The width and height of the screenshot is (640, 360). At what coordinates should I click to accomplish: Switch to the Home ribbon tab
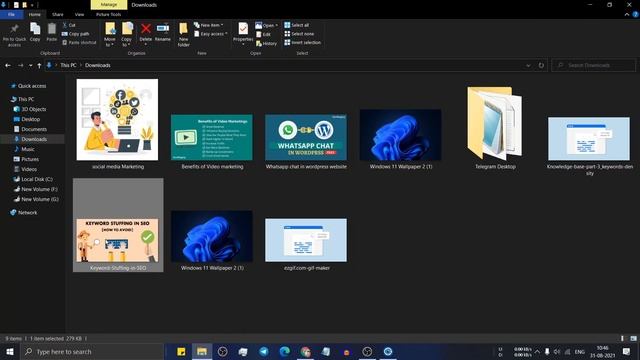[35, 14]
